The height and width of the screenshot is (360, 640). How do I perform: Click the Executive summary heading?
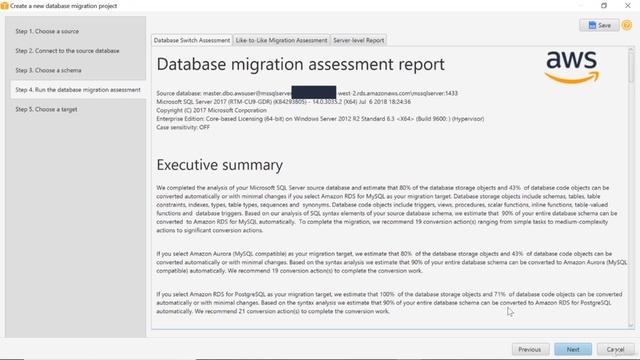(x=220, y=165)
